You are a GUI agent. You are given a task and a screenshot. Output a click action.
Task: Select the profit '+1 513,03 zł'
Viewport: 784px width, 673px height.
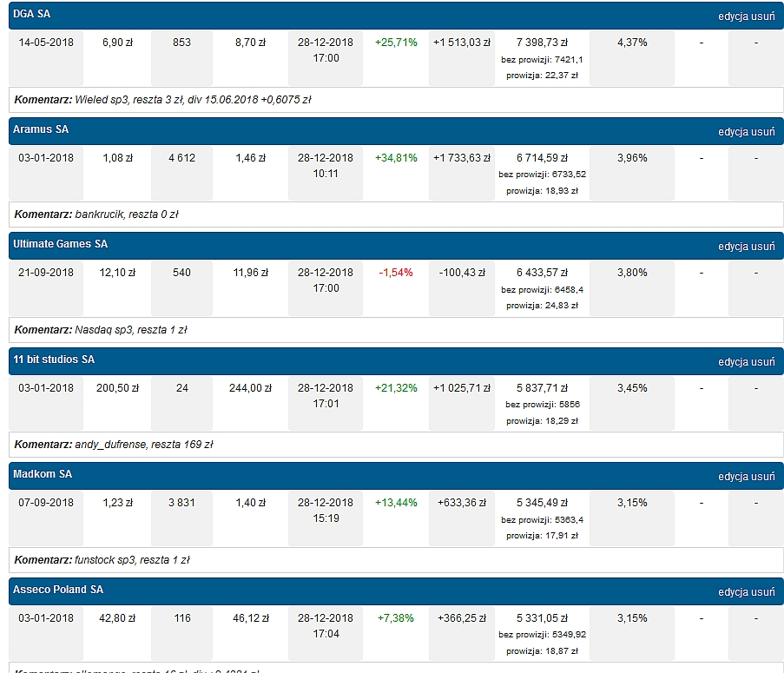[x=462, y=43]
